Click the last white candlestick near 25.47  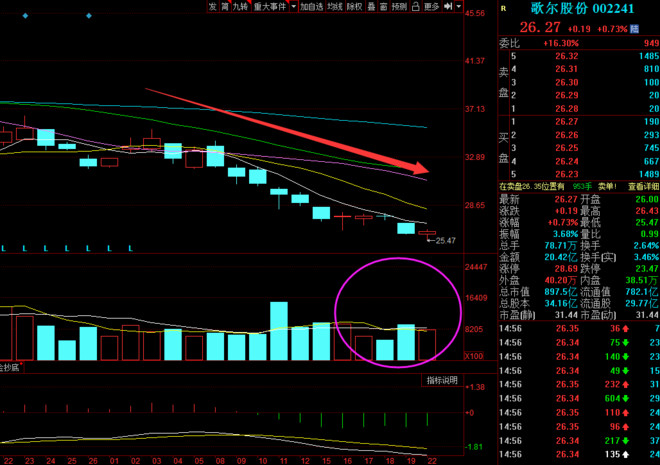click(427, 233)
